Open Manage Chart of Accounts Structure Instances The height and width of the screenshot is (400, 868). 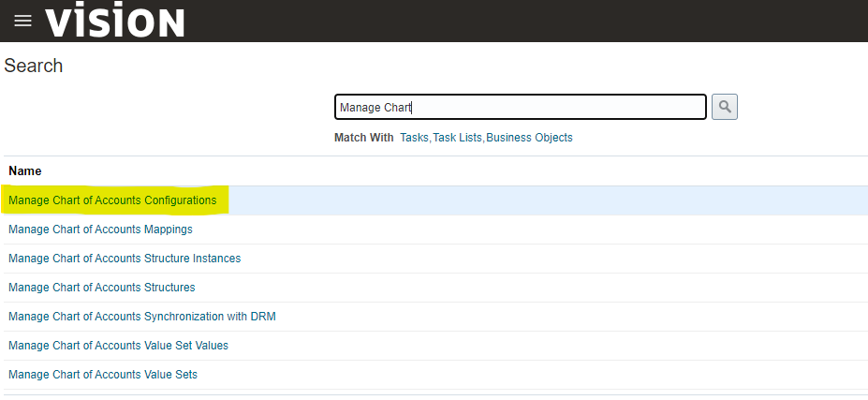pyautogui.click(x=125, y=259)
